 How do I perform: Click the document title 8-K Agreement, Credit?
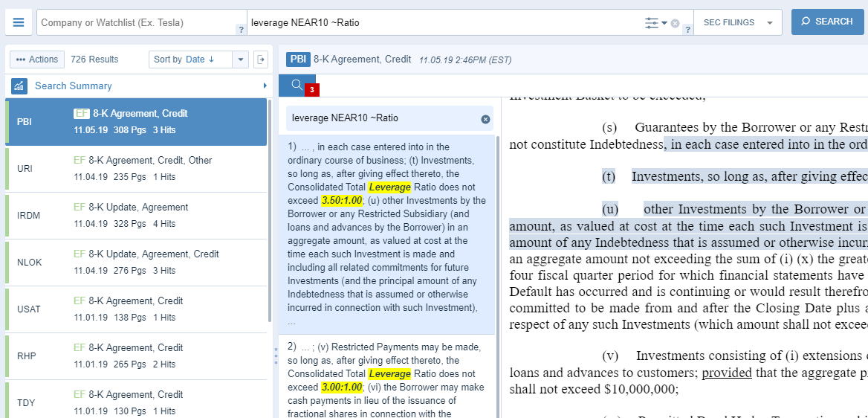pos(363,60)
